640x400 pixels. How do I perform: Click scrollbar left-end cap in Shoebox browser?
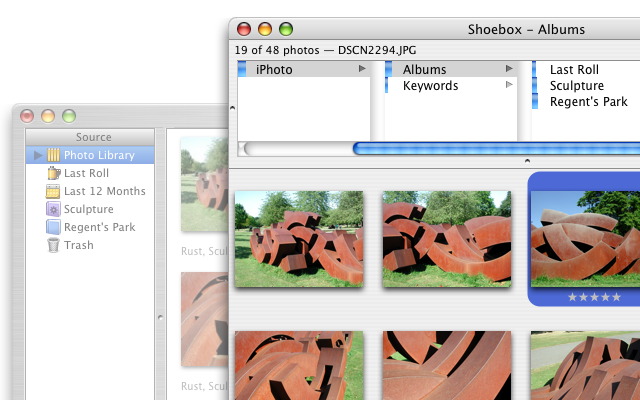[243, 148]
